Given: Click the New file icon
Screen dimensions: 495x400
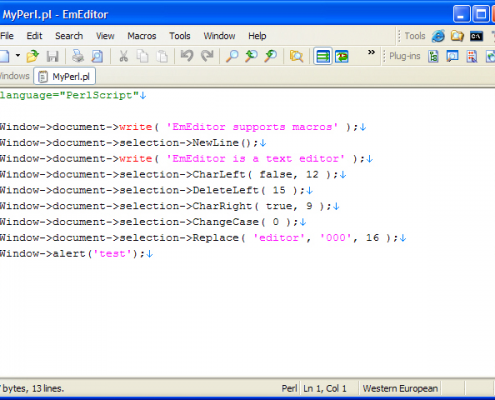Looking at the screenshot, I should [4, 56].
